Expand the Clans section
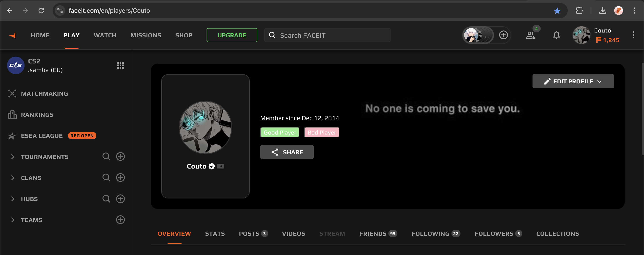The height and width of the screenshot is (255, 644). pos(12,178)
